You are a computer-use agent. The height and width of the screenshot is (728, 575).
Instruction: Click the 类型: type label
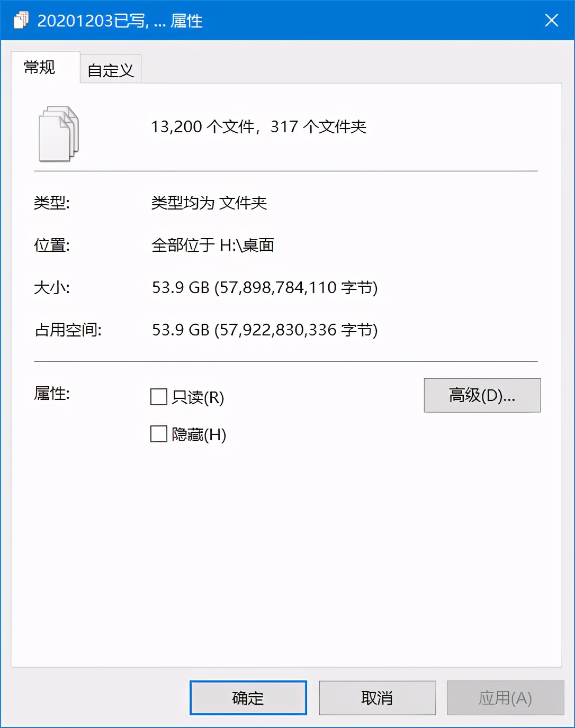(52, 203)
